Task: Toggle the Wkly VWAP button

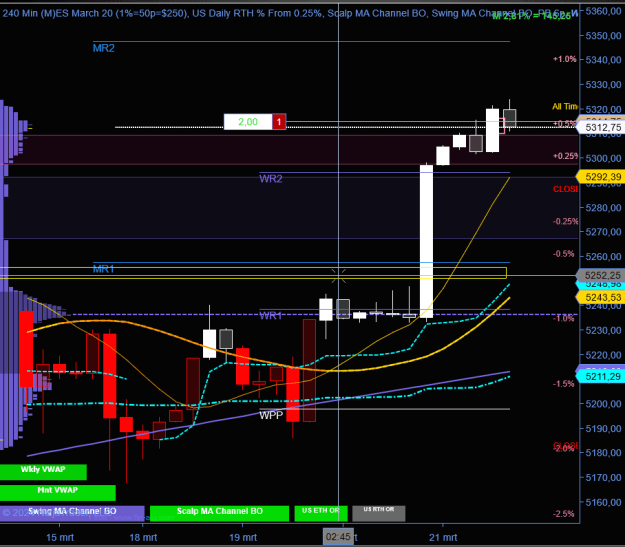Action: (x=43, y=472)
